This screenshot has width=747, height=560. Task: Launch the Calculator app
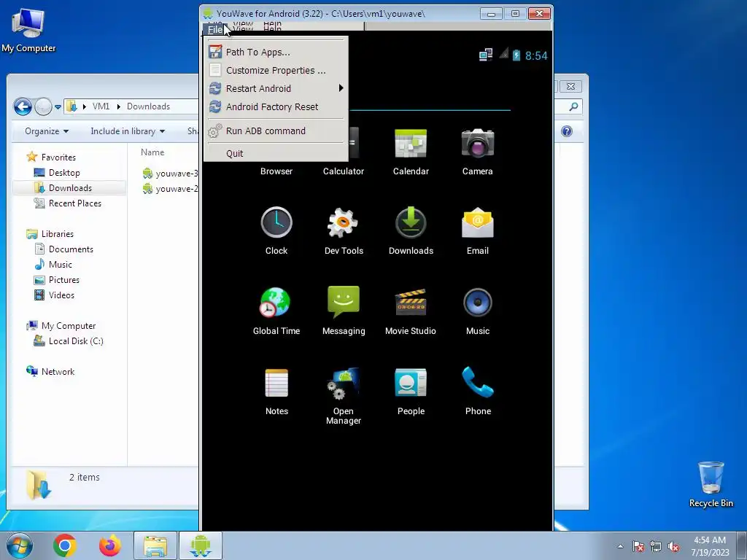344,152
